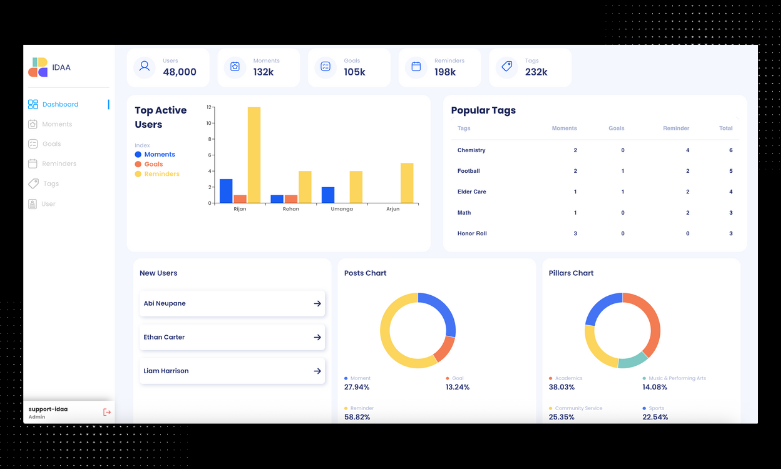Click the Chemistry row in Popular Tags
The width and height of the screenshot is (781, 469).
point(594,150)
